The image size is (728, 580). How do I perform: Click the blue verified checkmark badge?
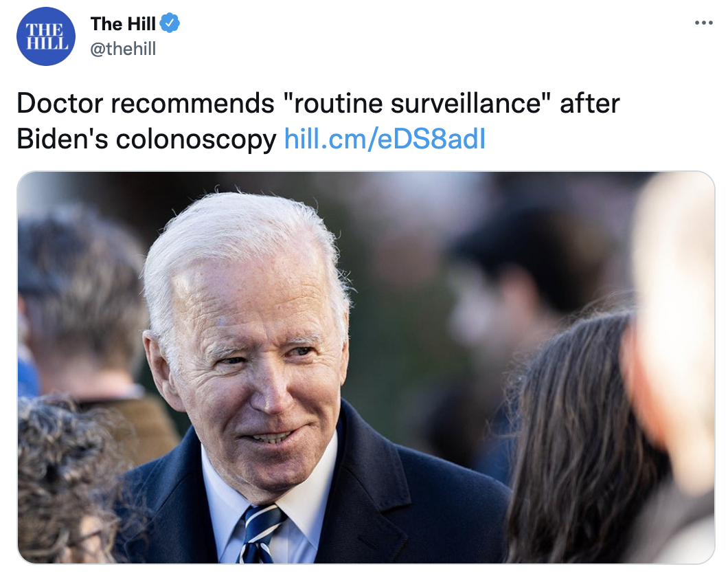(170, 23)
